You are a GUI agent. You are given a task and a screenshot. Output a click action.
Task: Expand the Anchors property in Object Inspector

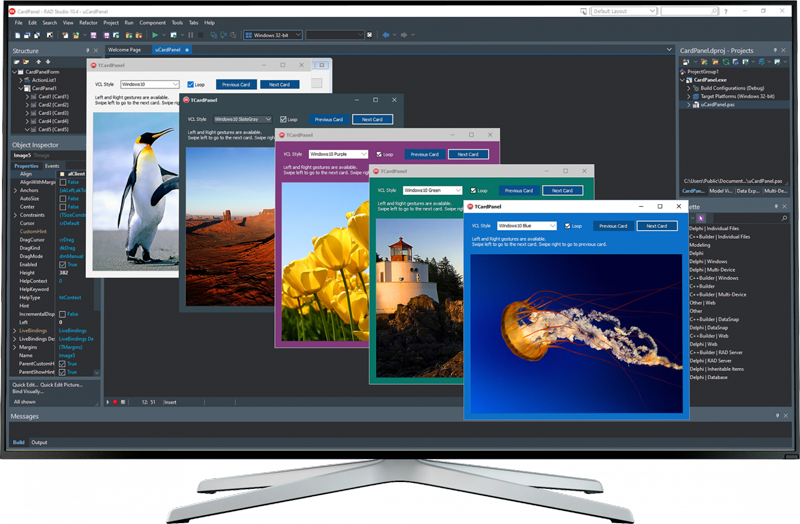(x=15, y=190)
